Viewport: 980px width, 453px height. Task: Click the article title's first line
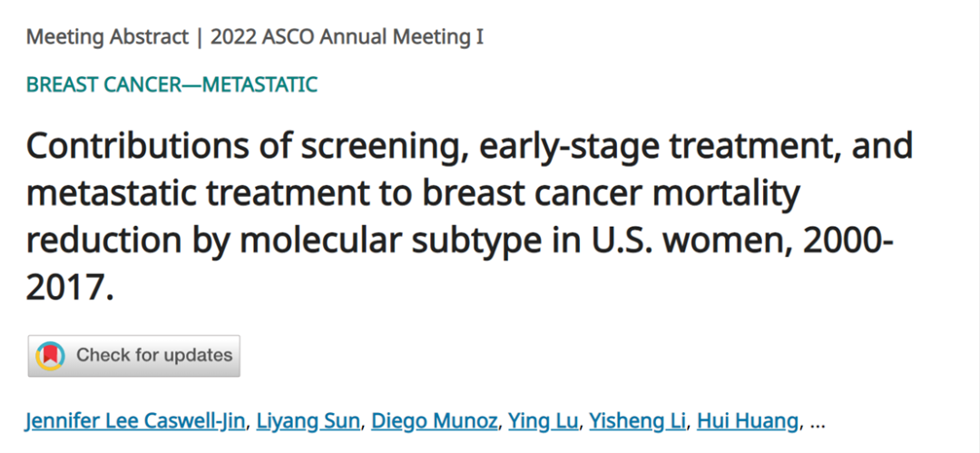pos(469,148)
